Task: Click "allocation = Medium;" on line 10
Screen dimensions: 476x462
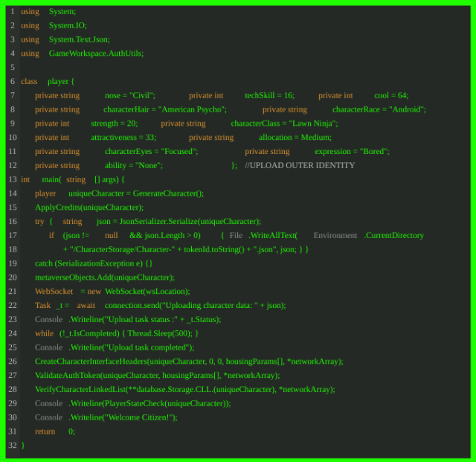Action: (295, 138)
